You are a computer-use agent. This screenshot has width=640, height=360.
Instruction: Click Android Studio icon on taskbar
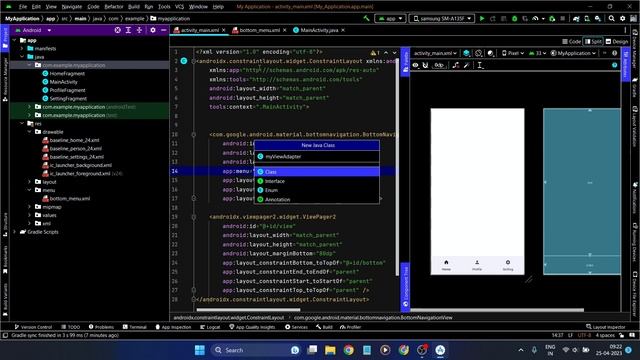click(x=440, y=350)
